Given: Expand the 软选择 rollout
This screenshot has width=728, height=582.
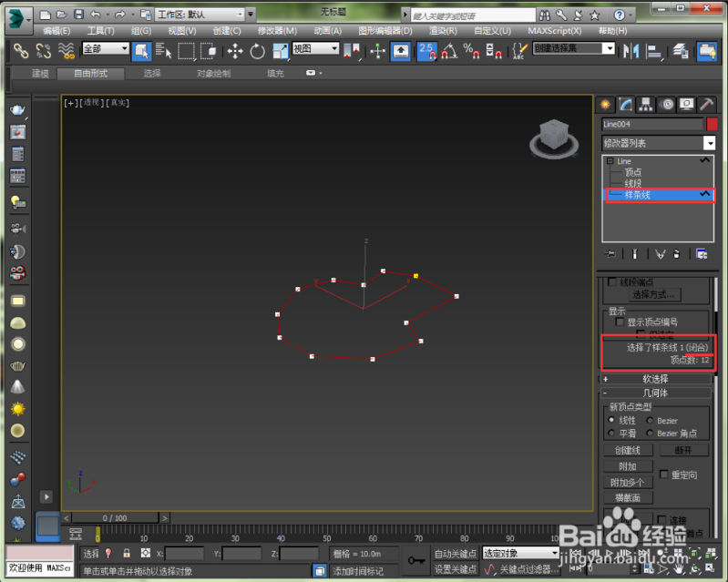Looking at the screenshot, I should (x=656, y=379).
